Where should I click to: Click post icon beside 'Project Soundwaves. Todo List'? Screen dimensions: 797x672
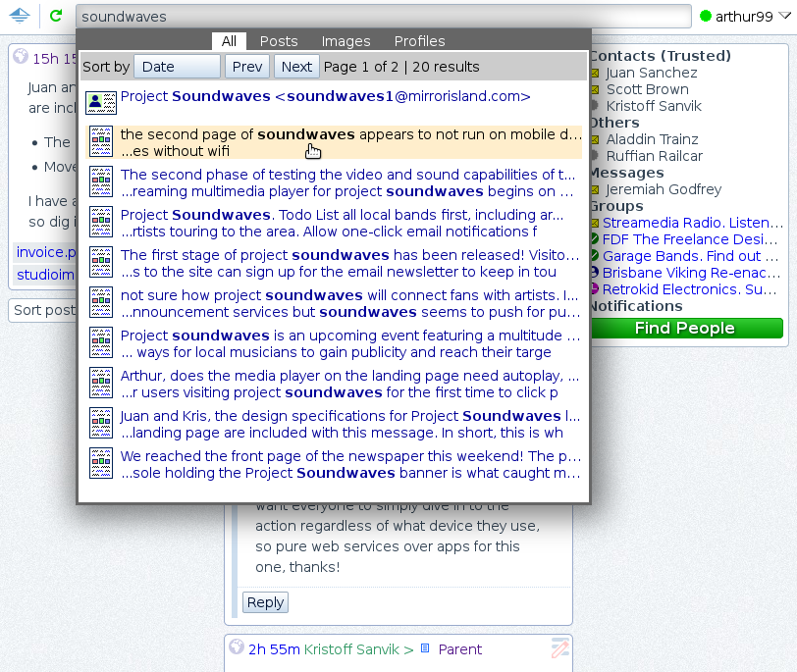101,222
